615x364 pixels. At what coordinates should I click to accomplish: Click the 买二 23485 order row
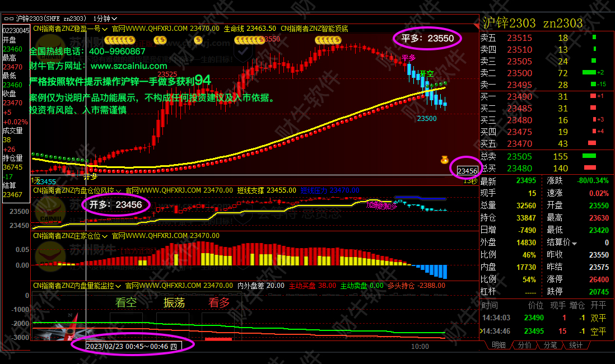click(546, 108)
